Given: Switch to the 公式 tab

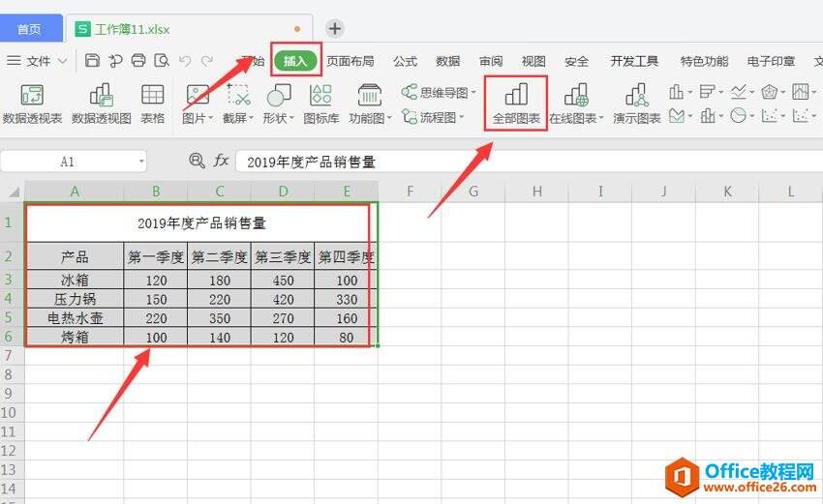Looking at the screenshot, I should (405, 61).
